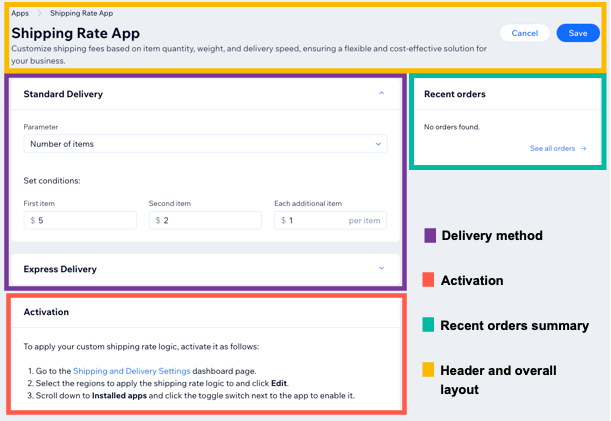Click the purple Delivery method legend swatch
Viewport: 611px width, 421px height.
[x=430, y=235]
